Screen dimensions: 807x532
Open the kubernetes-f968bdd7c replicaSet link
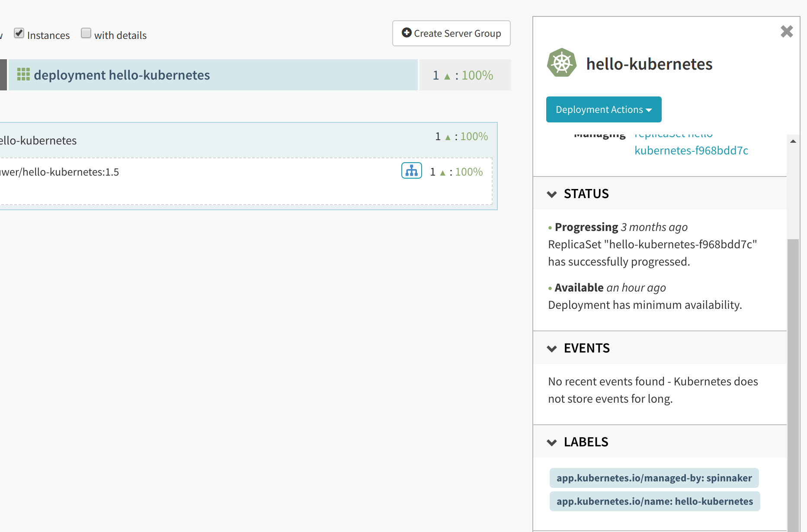[x=691, y=150]
